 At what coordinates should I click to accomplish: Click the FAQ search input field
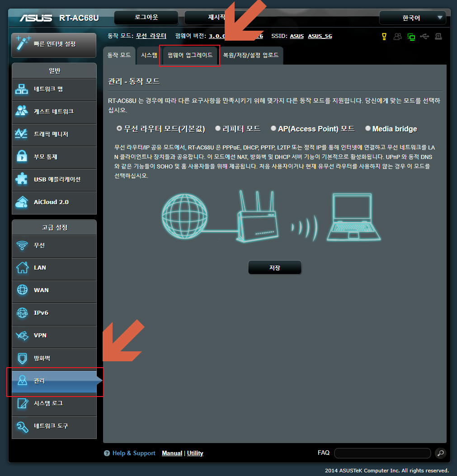pos(382,453)
